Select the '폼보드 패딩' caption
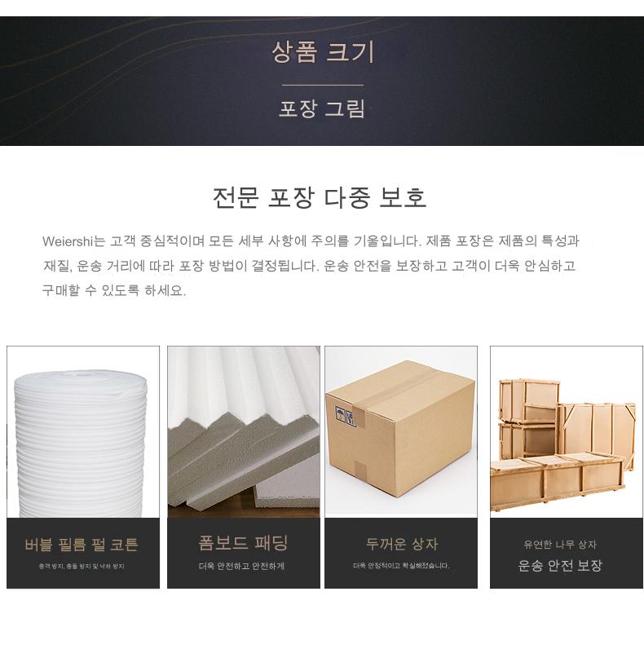Screen dimensions: 644x649 (x=243, y=543)
